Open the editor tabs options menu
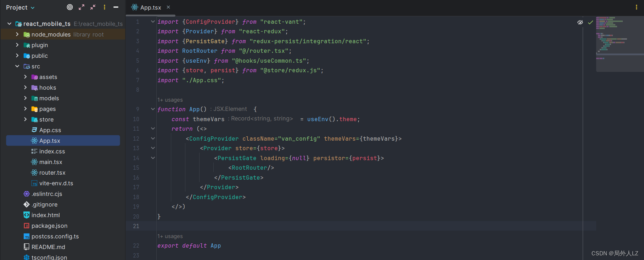Image resolution: width=644 pixels, height=260 pixels. click(637, 7)
